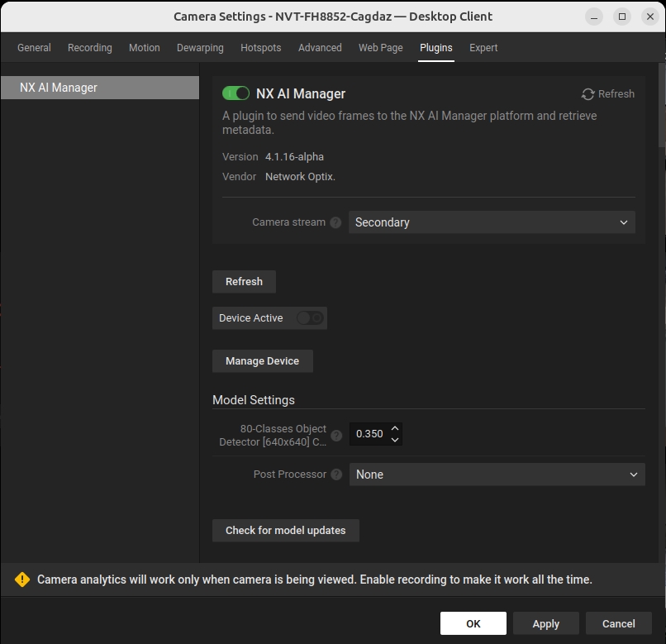Click the help icon next to Camera stream
Image resolution: width=666 pixels, height=644 pixels.
(x=335, y=222)
